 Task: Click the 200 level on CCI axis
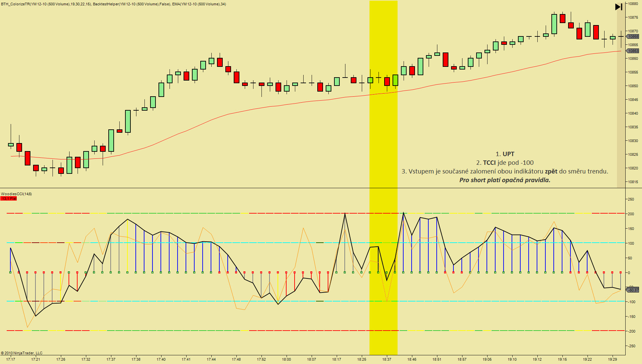pos(631,214)
